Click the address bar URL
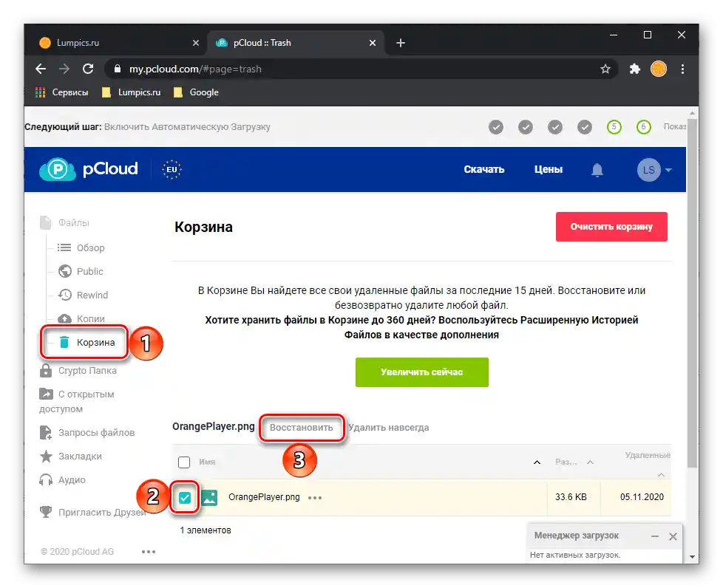 pyautogui.click(x=195, y=69)
